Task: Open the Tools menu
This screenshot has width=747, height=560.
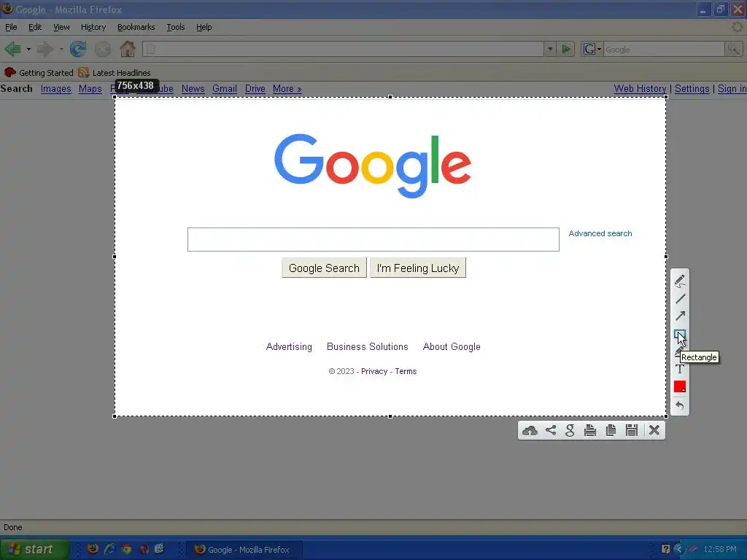Action: point(175,27)
